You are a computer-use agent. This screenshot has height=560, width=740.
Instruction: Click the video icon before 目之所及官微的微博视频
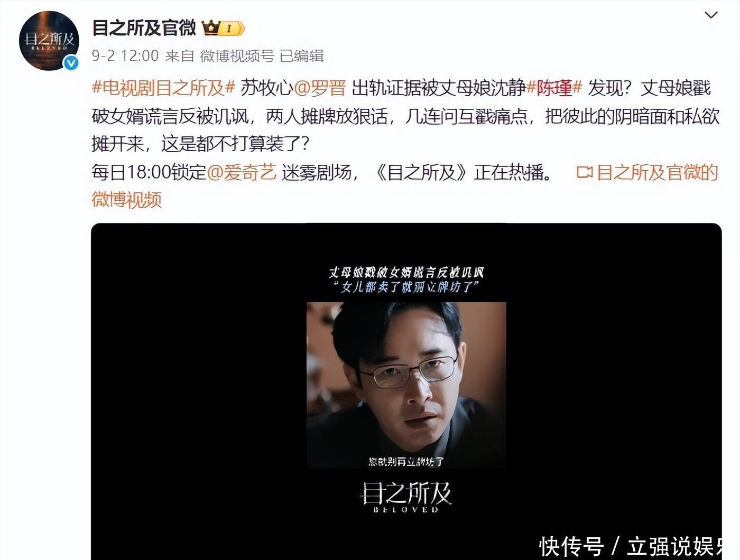coord(584,172)
